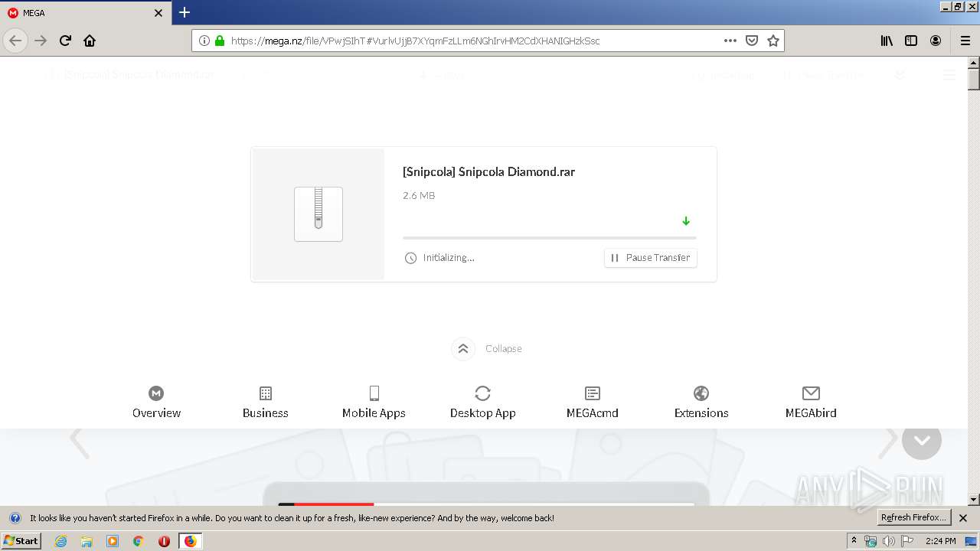The width and height of the screenshot is (980, 551).
Task: Open Windows Media Player from taskbar
Action: 113,541
